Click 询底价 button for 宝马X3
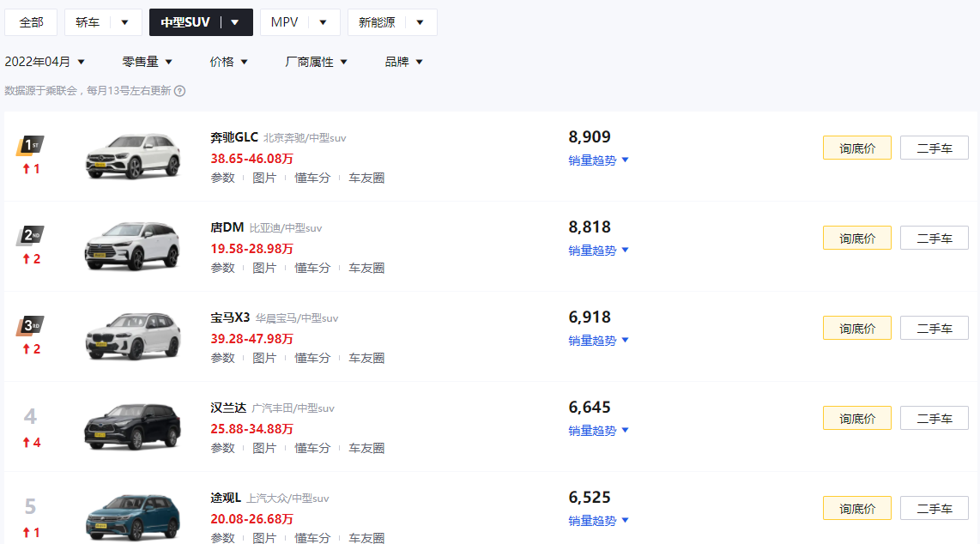Screen dimensions: 980x544 pyautogui.click(x=857, y=328)
